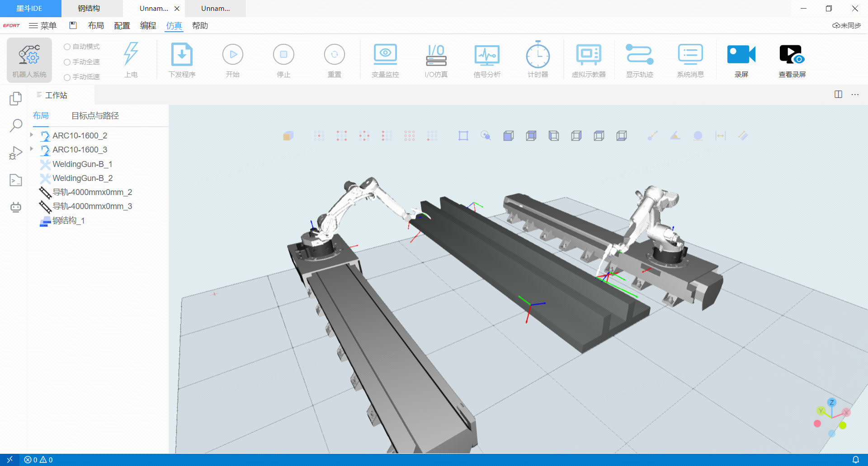Start screen recording with 录屏
This screenshot has width=868, height=466.
pyautogui.click(x=741, y=60)
